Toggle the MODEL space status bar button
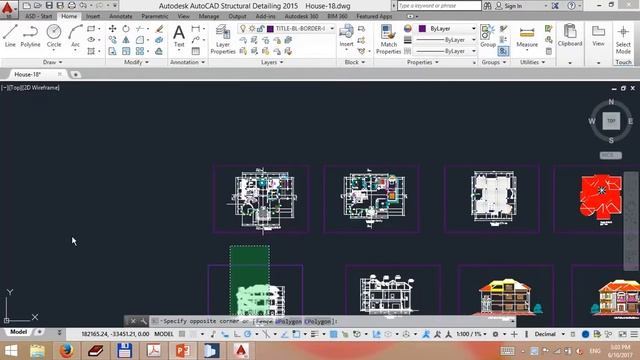The height and width of the screenshot is (360, 640). click(x=164, y=334)
